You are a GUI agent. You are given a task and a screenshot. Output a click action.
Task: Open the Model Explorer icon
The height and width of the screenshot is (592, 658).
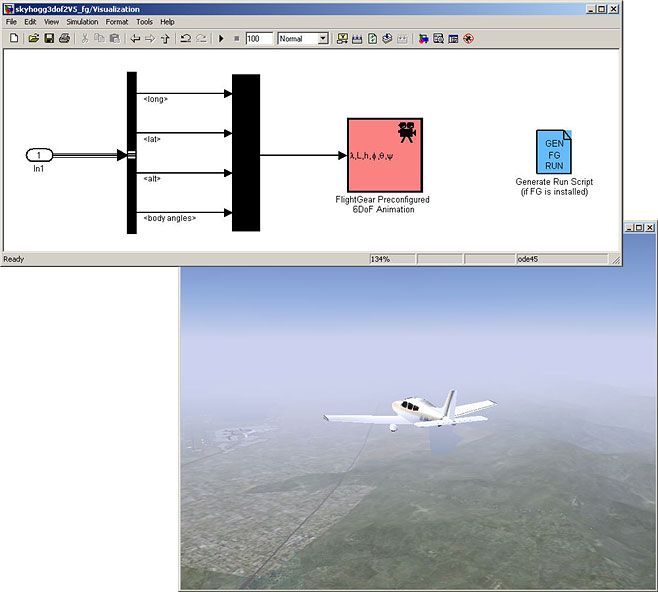point(438,39)
